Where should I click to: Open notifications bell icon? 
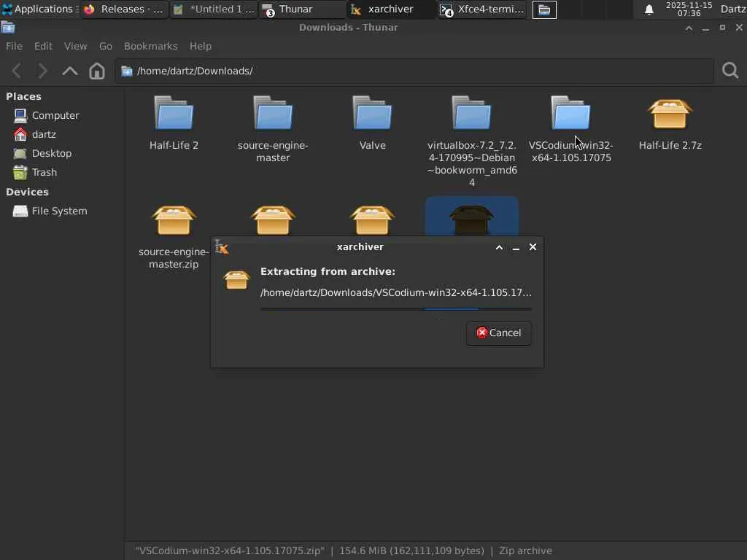point(649,9)
